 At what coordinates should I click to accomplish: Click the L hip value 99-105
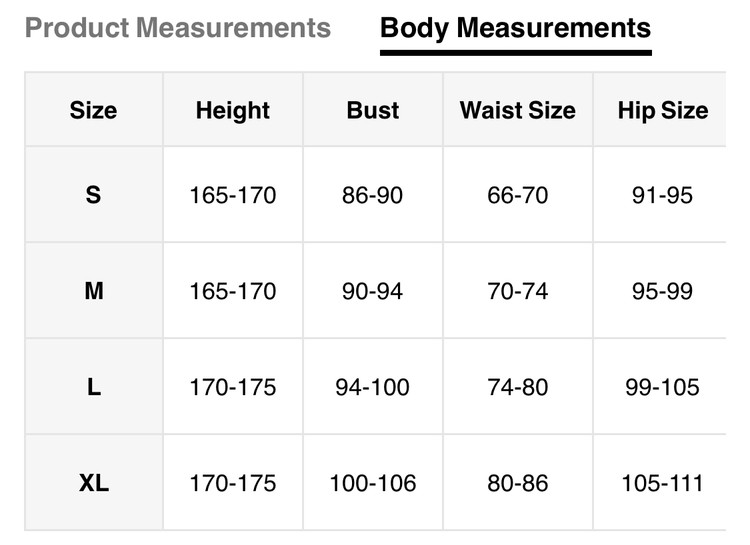pyautogui.click(x=662, y=387)
